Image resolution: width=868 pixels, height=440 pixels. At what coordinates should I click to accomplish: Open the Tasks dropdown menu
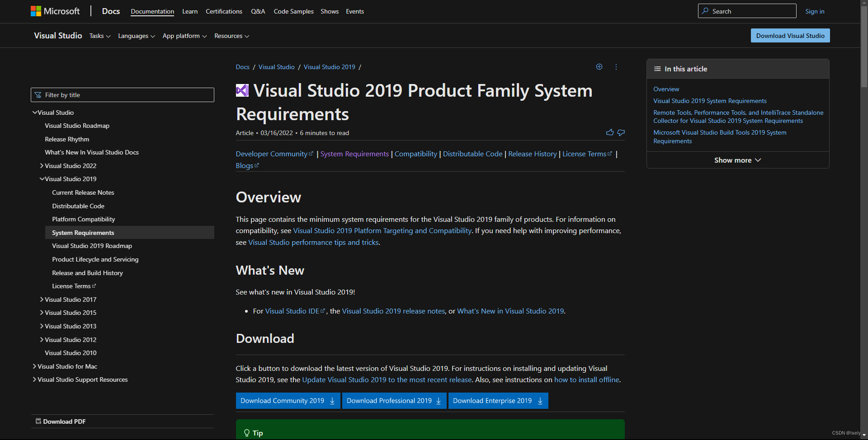(x=100, y=36)
